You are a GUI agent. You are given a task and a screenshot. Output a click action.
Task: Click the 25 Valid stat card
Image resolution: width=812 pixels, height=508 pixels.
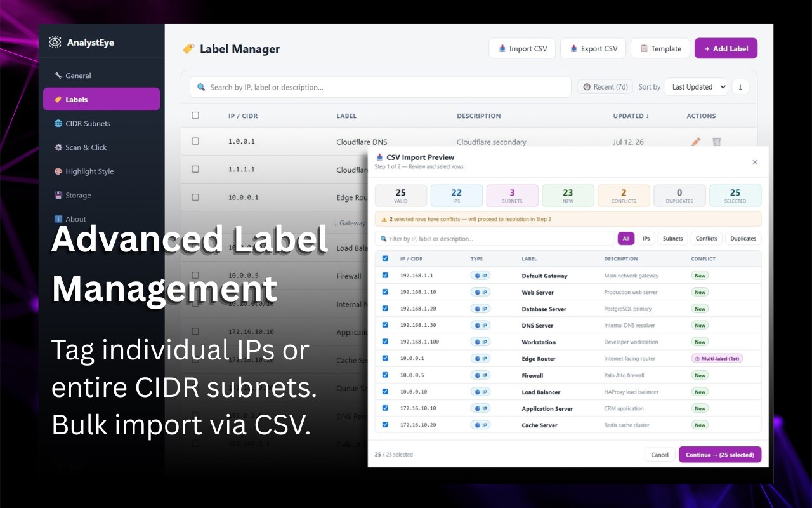pos(401,196)
